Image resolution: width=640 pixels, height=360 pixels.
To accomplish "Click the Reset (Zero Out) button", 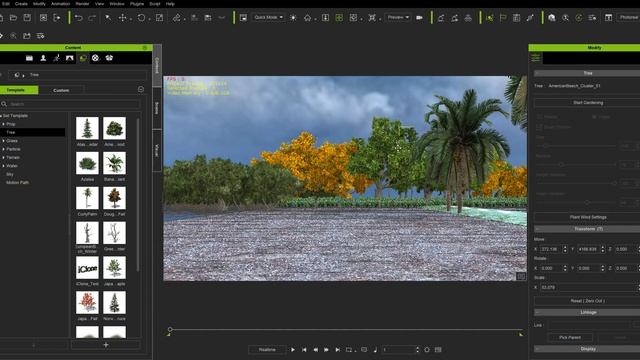I will tap(588, 301).
